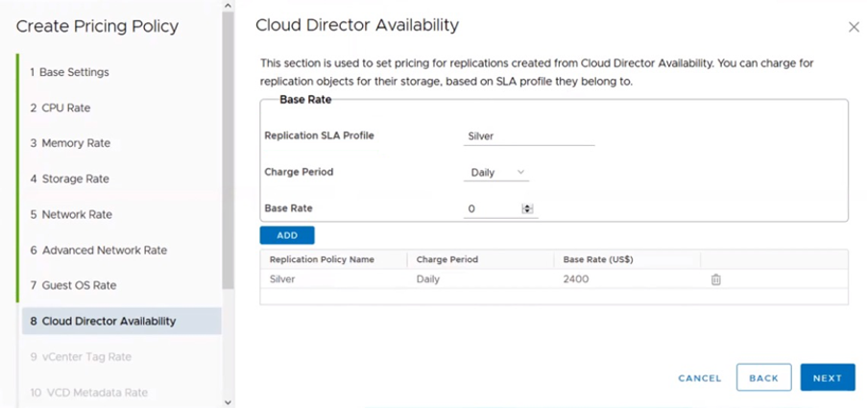
Task: Select the vCenter Tag Rate step
Action: coord(81,356)
